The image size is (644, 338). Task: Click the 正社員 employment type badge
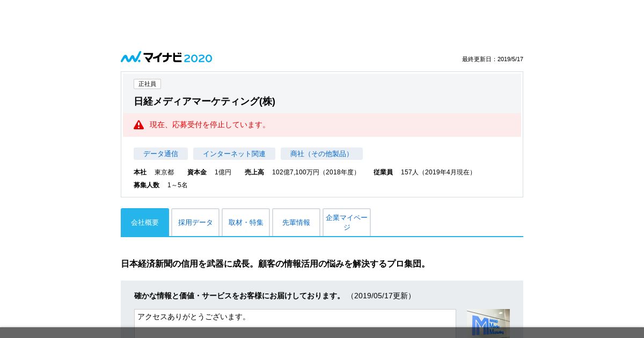click(x=147, y=84)
